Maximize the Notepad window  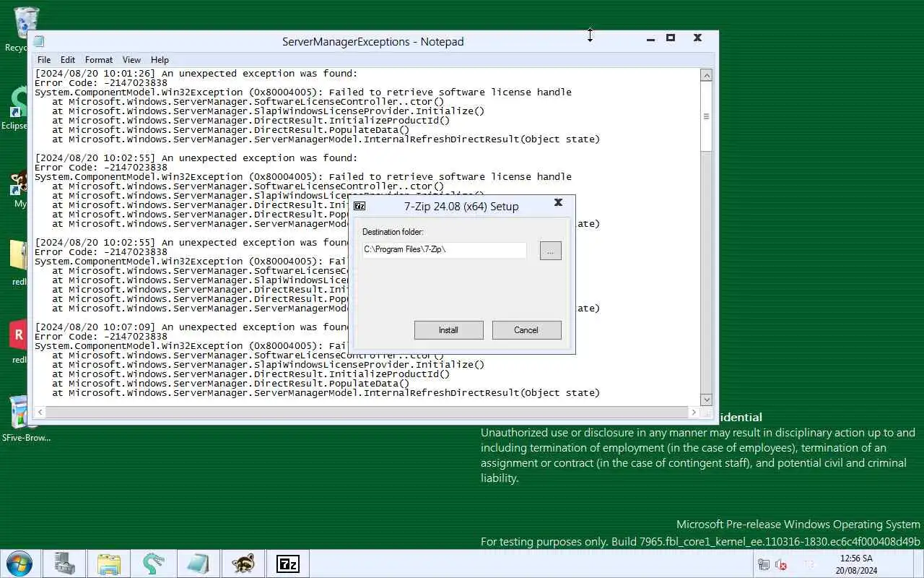click(671, 38)
